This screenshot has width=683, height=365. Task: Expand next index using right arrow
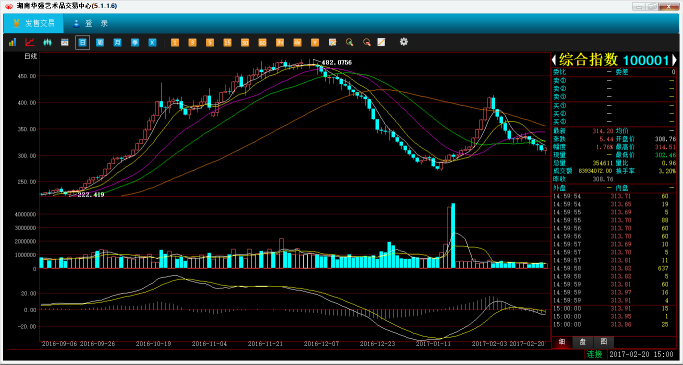674,60
